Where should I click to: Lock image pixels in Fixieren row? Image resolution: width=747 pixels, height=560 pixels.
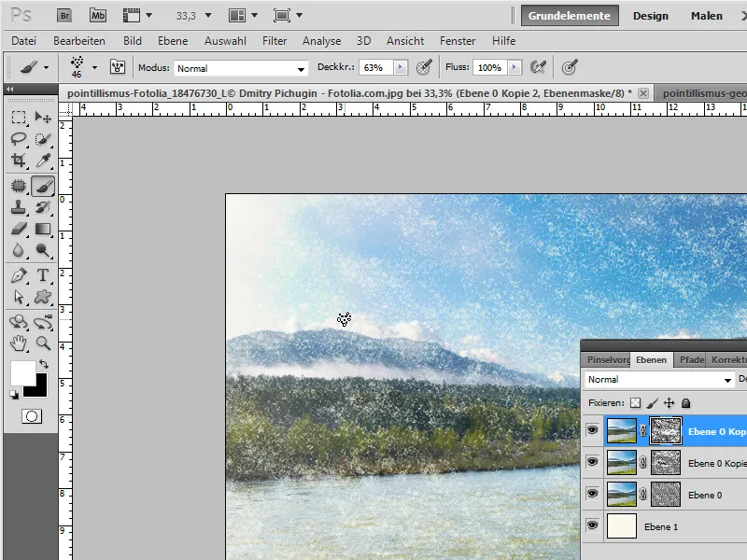[652, 403]
